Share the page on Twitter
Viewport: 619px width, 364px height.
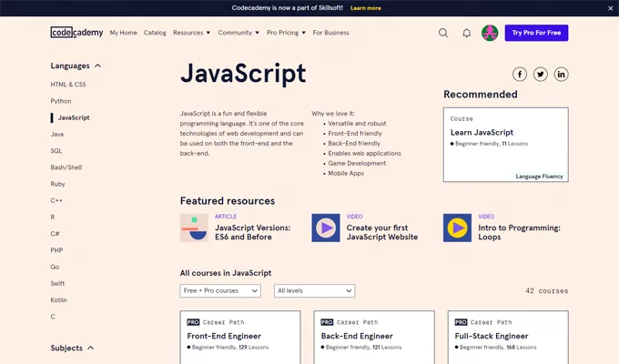click(541, 75)
